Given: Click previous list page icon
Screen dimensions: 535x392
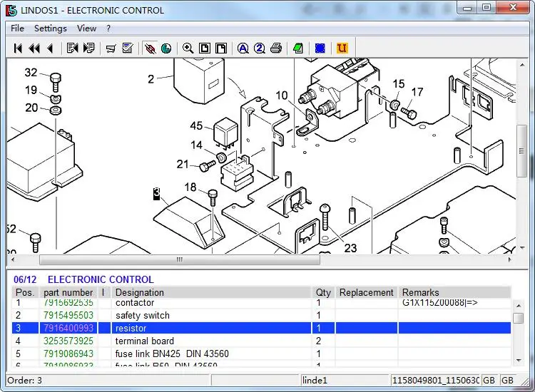Looking at the screenshot, I should click(72, 48).
